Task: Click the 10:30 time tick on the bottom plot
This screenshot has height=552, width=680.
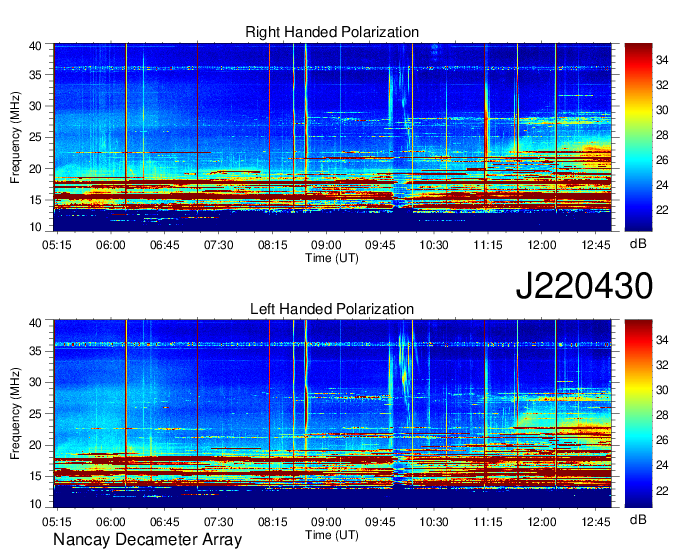Action: tap(434, 522)
